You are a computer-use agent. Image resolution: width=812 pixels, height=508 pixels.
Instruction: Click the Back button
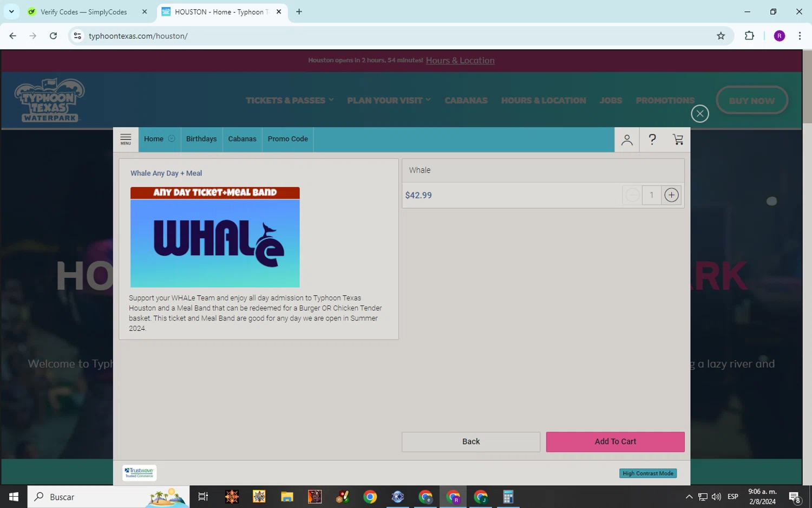(x=471, y=442)
